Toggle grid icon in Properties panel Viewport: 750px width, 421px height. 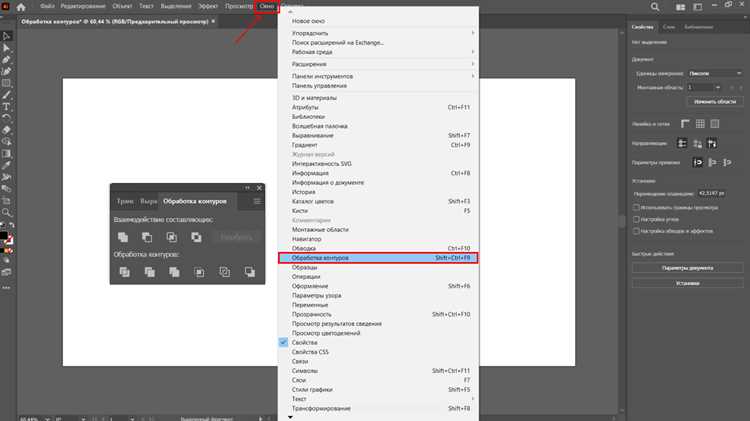pyautogui.click(x=700, y=124)
